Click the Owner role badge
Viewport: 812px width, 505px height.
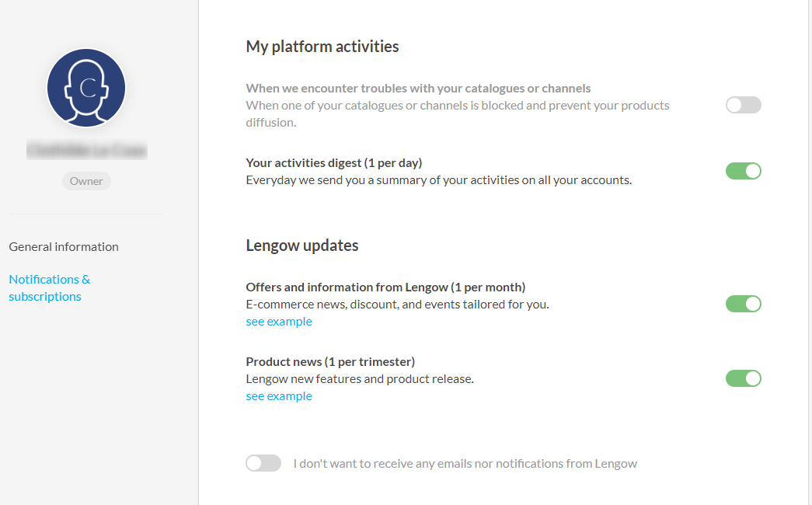86,181
